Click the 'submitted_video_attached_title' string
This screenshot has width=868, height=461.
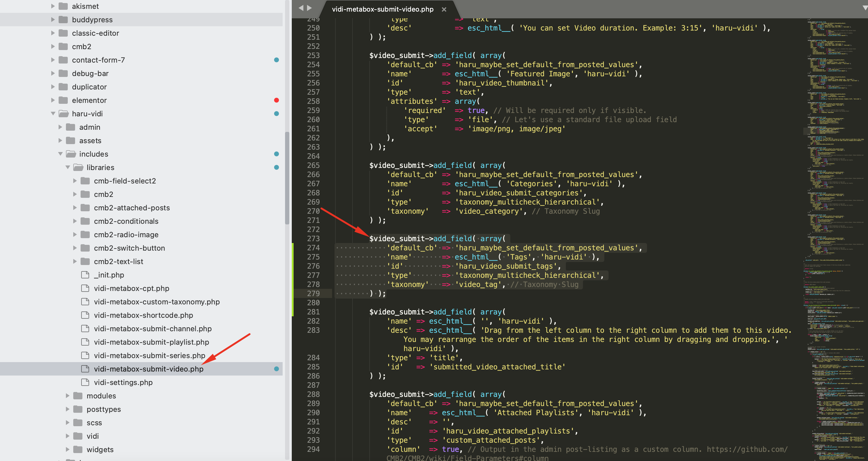497,367
